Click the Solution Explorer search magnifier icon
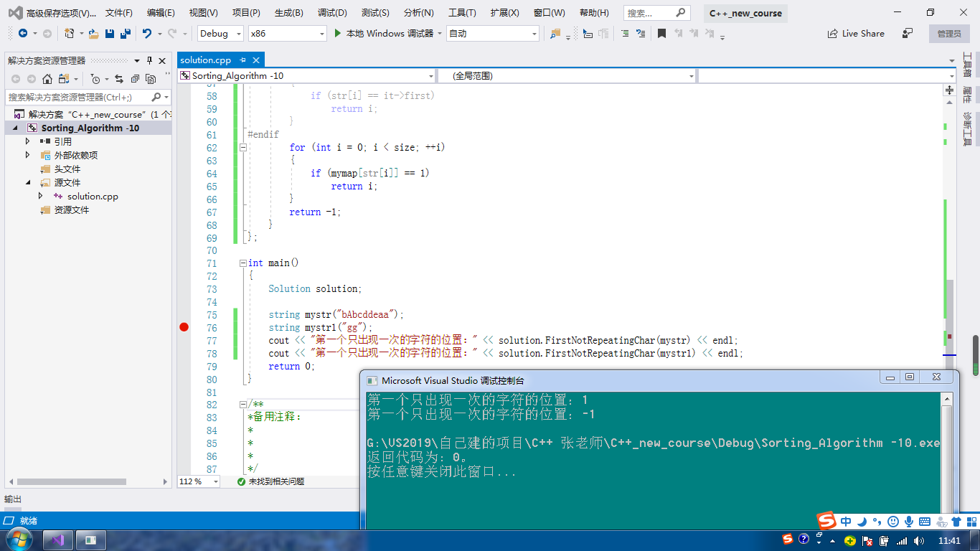 coord(156,97)
